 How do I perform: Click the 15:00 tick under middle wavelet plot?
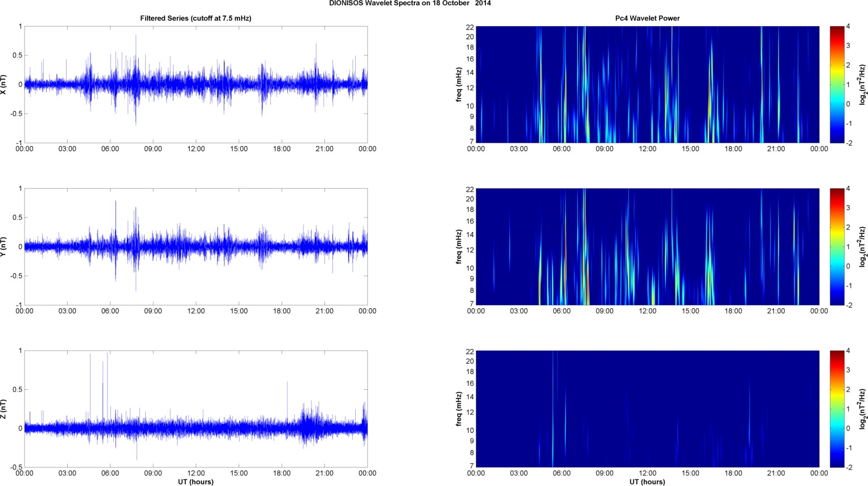tap(690, 311)
